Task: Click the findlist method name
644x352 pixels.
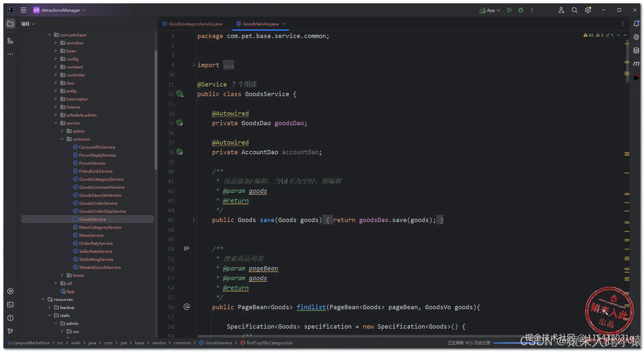Action: (x=311, y=307)
